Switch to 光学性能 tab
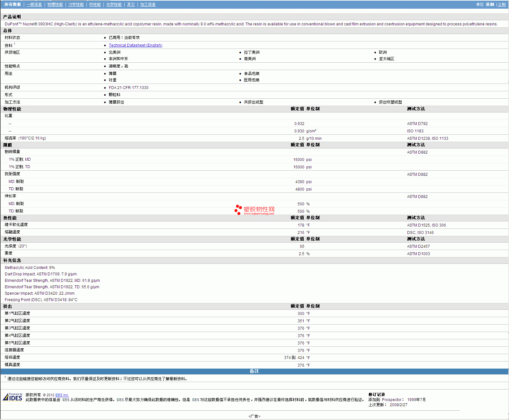Viewport: 509px width, 420px height. click(114, 4)
